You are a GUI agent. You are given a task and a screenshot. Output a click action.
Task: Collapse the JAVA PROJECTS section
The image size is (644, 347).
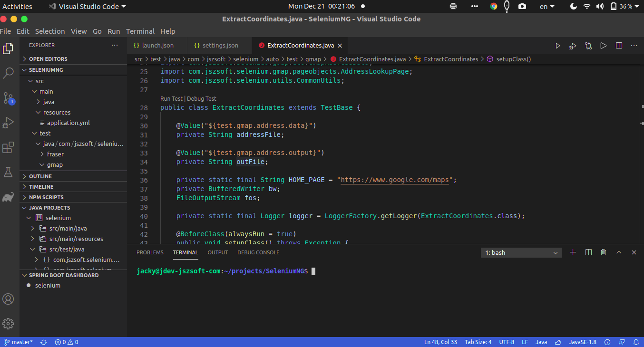click(73, 208)
